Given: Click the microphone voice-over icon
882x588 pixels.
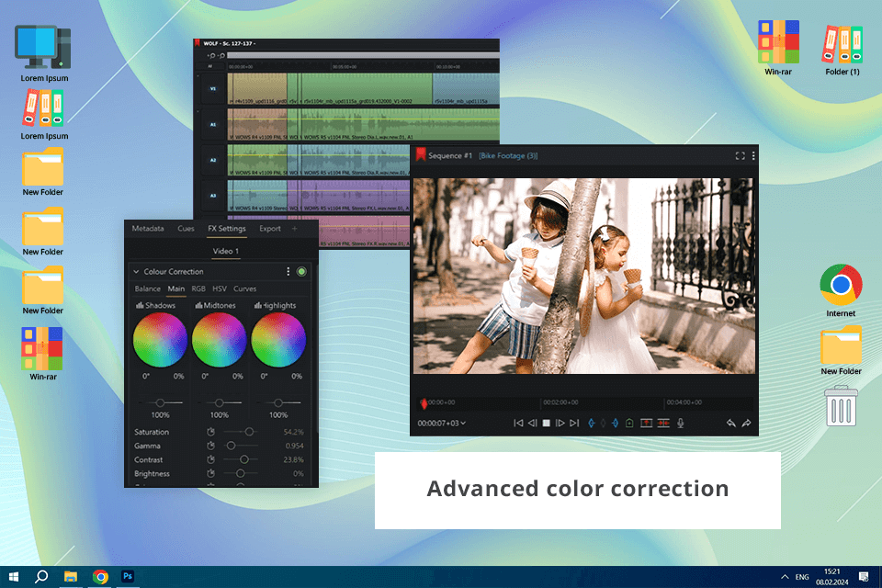Looking at the screenshot, I should point(680,424).
